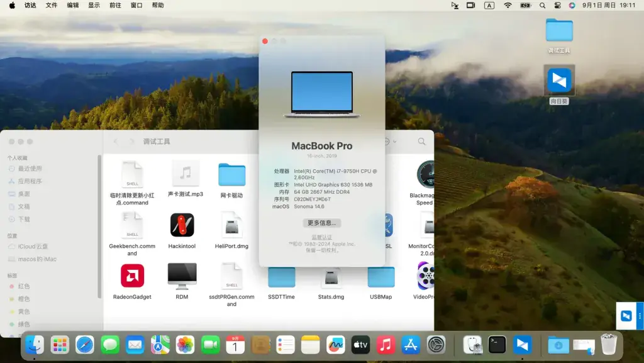Open the 文件 menu
644x363 pixels.
click(52, 5)
